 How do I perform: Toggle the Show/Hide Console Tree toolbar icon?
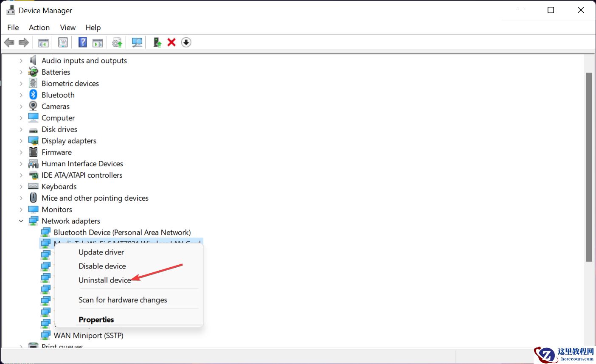coord(43,42)
